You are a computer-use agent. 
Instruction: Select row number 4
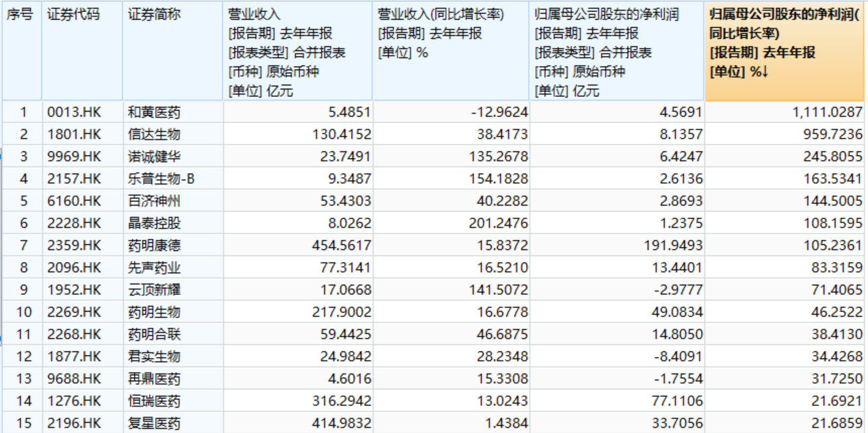click(24, 178)
